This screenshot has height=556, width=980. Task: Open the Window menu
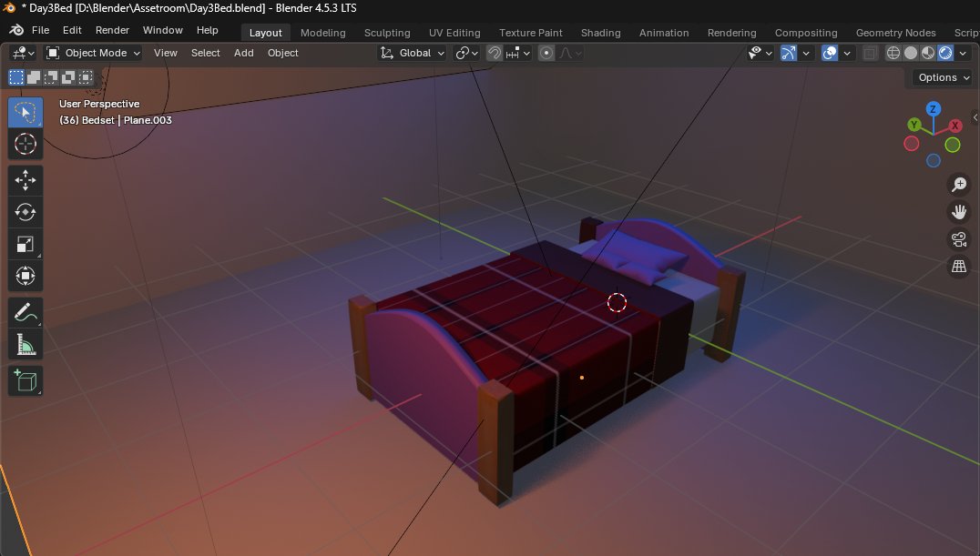click(162, 30)
